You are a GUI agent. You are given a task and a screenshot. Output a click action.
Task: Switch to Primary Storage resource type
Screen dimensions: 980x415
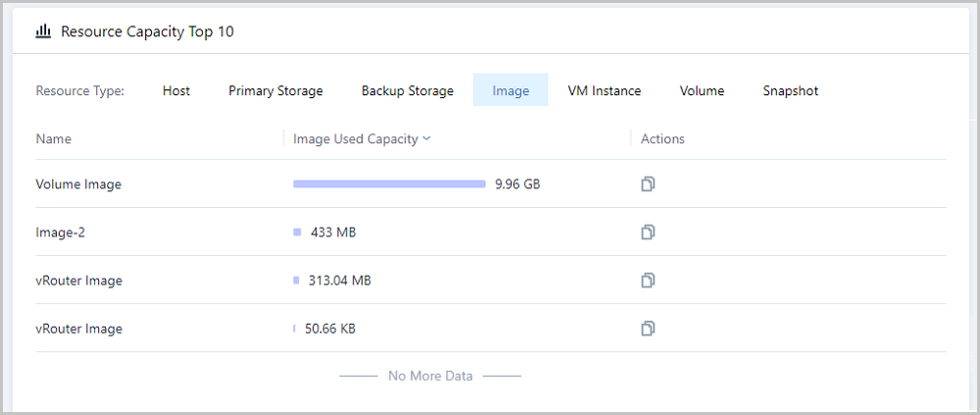(x=275, y=91)
